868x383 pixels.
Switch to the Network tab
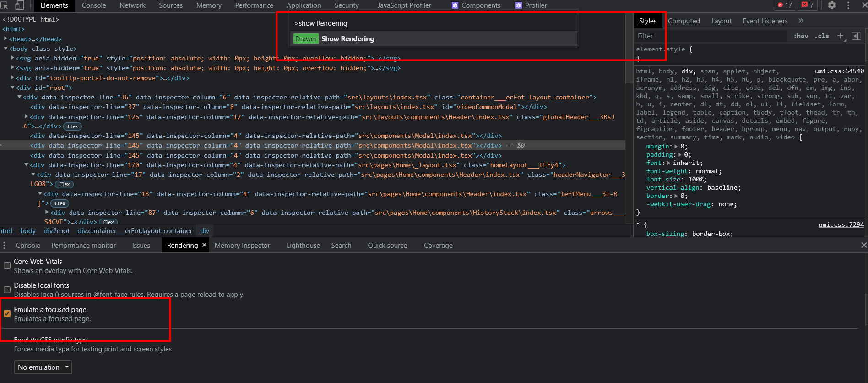(x=132, y=5)
